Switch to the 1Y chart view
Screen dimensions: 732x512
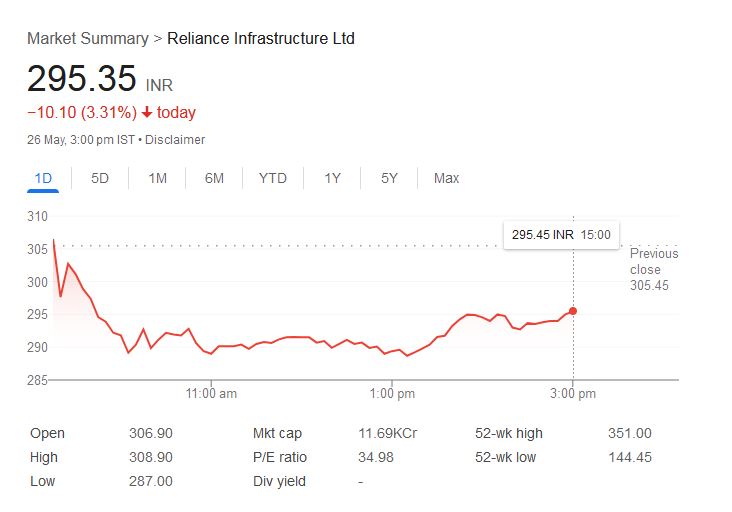[x=332, y=178]
